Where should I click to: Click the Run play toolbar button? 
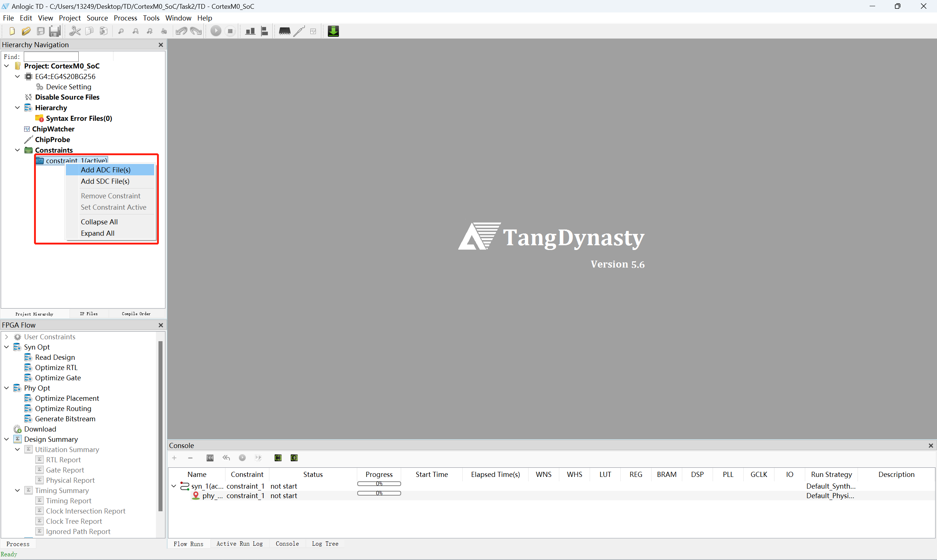point(216,31)
